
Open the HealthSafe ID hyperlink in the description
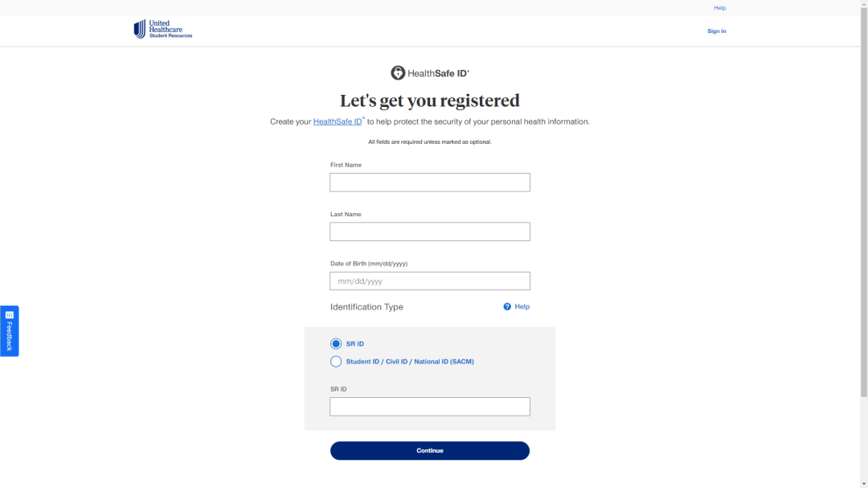(338, 122)
